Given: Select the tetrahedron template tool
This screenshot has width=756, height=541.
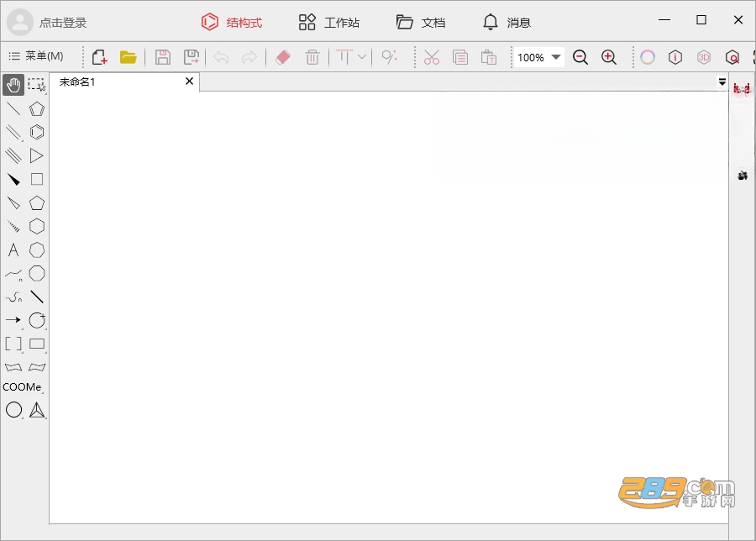Looking at the screenshot, I should tap(37, 410).
